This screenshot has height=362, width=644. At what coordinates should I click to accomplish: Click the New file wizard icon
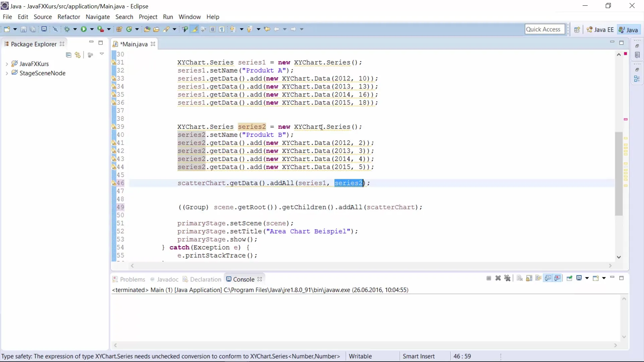point(7,29)
